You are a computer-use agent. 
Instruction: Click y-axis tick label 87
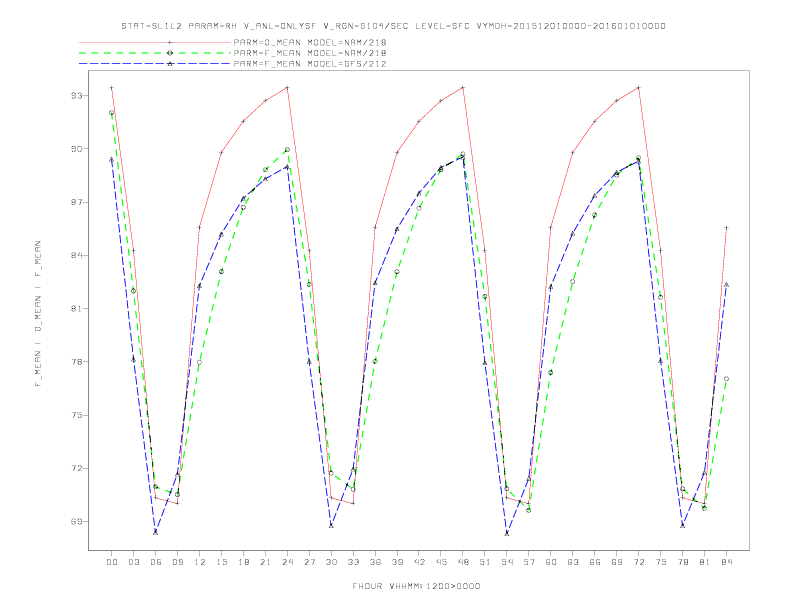tap(77, 202)
